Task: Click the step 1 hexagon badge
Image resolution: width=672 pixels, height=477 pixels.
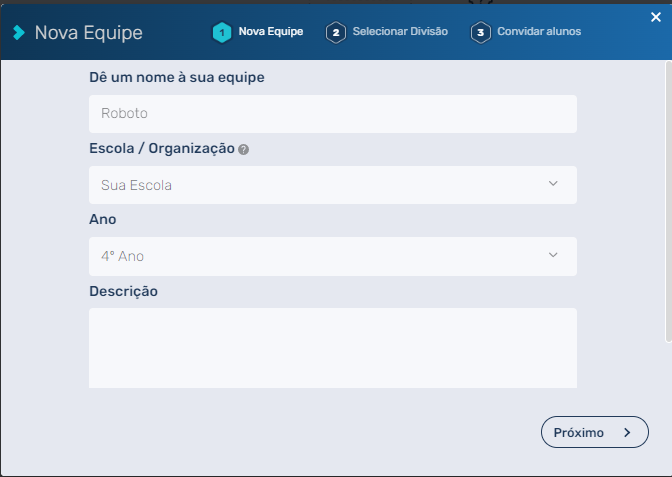Action: tap(221, 32)
